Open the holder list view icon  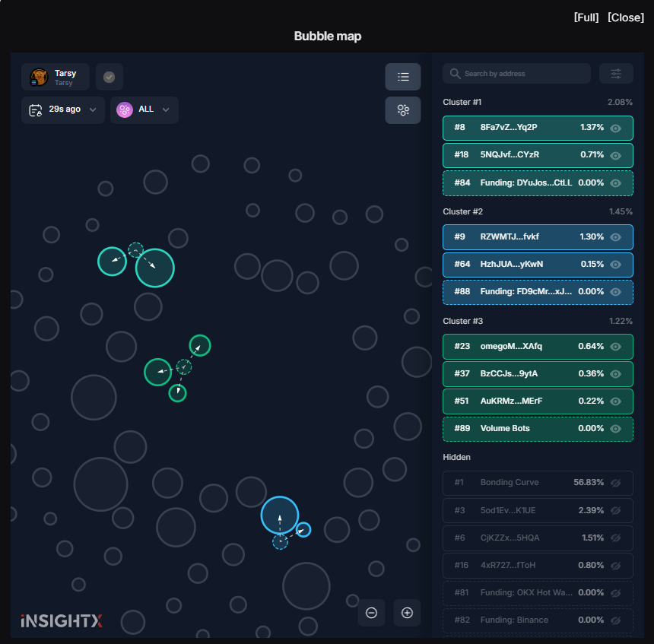tap(403, 77)
